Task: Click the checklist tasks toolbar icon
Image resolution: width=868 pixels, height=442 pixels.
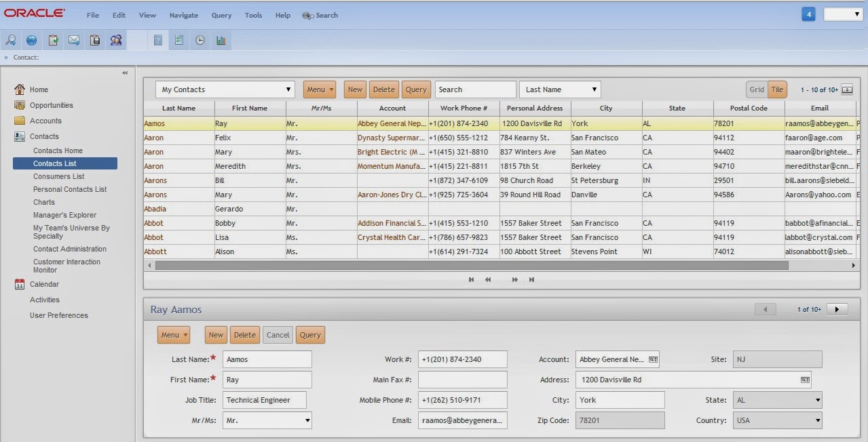Action: click(x=178, y=40)
